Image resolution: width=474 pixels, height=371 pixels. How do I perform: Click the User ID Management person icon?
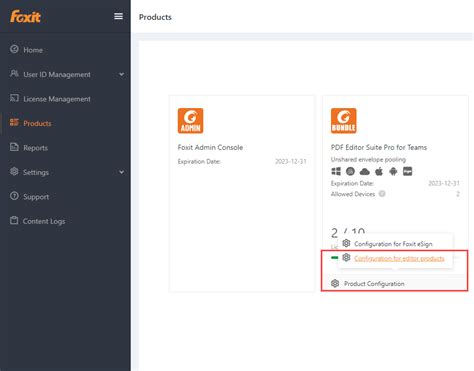tap(14, 74)
